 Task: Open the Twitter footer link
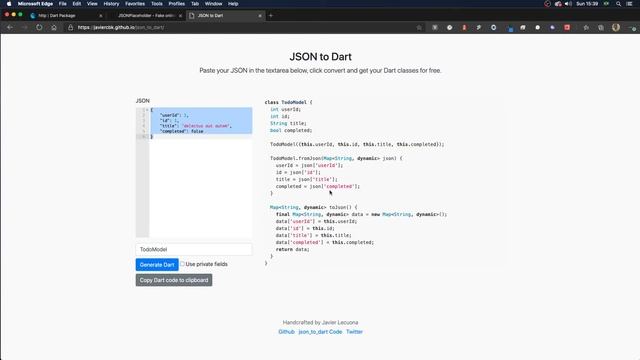pos(354,332)
